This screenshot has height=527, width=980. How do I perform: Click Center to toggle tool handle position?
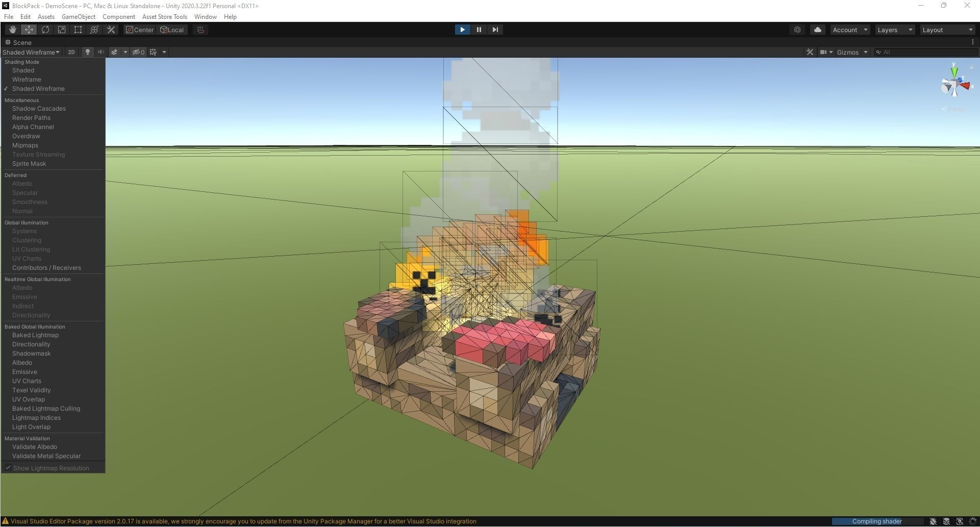click(139, 29)
